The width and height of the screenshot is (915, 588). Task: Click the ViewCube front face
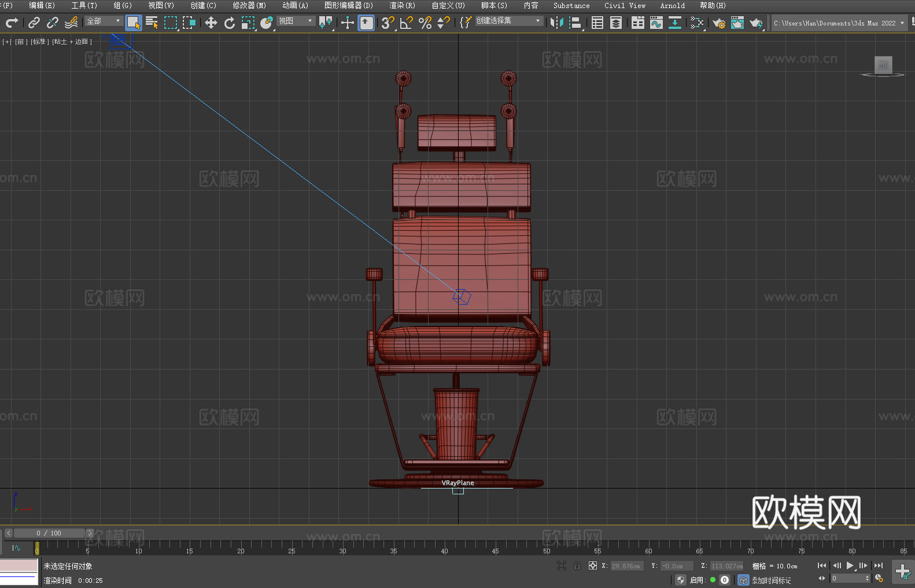point(883,64)
